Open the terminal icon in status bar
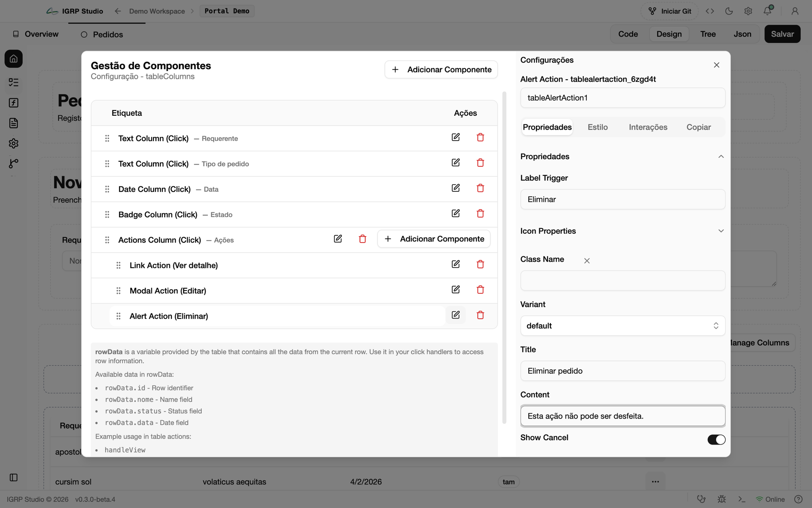 (742, 499)
